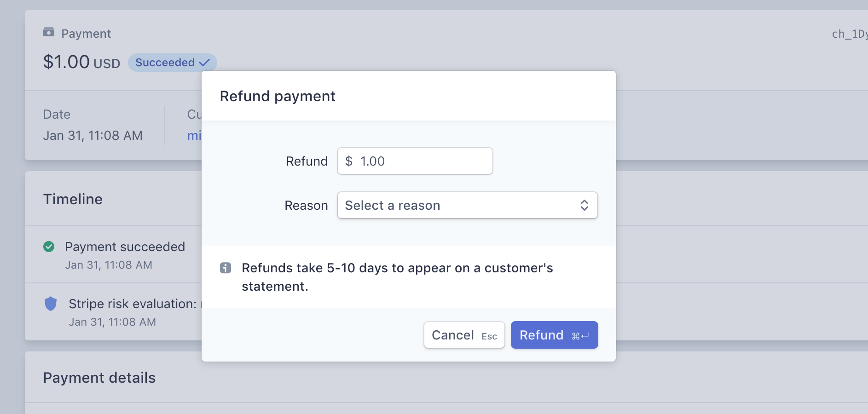868x414 pixels.
Task: Click the Jan 31 date value under Date
Action: (x=93, y=136)
